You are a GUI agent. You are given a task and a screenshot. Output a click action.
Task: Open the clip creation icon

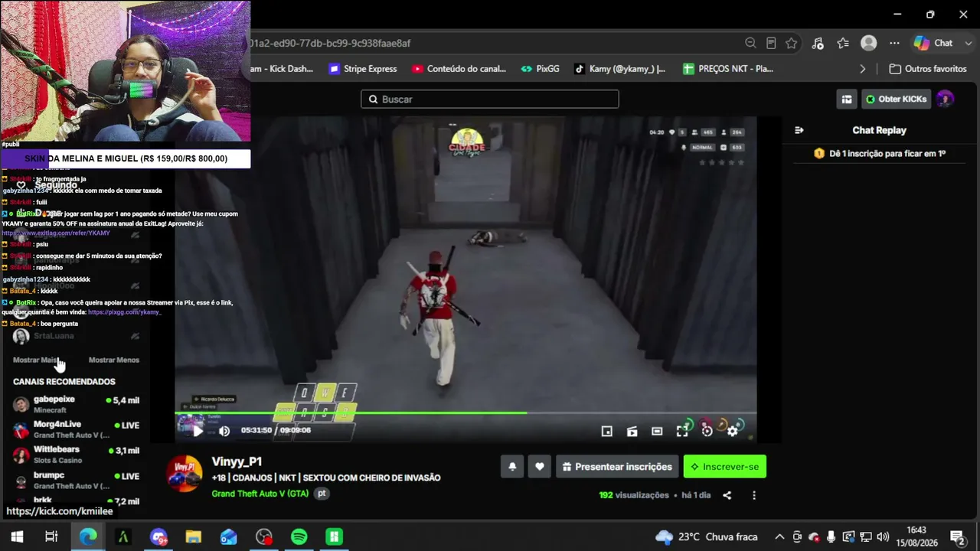(x=632, y=432)
